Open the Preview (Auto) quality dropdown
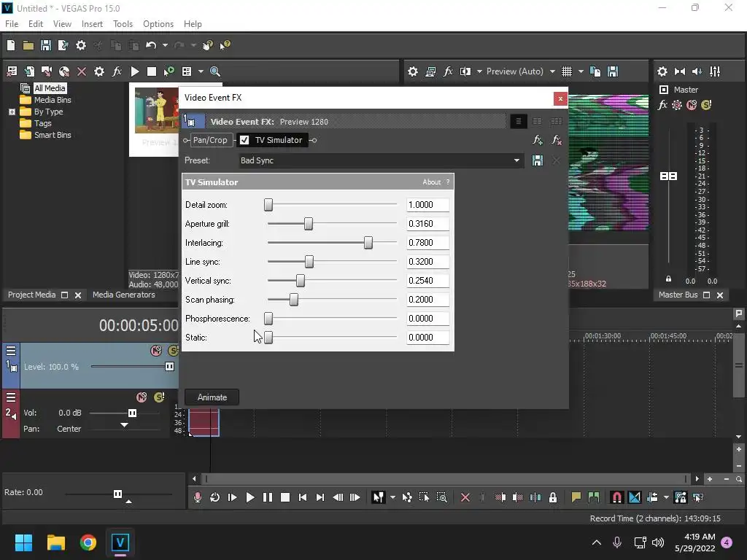The width and height of the screenshot is (747, 560). click(x=520, y=71)
